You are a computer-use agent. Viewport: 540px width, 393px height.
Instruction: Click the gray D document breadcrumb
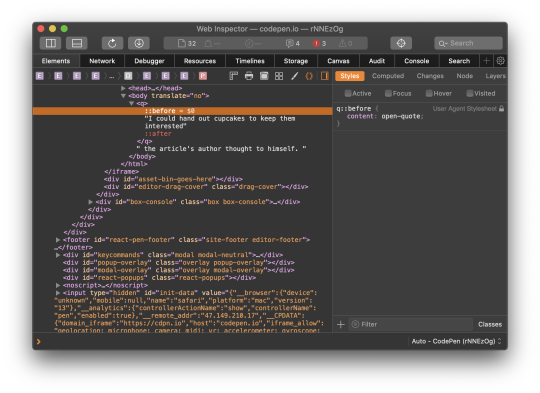tap(128, 76)
